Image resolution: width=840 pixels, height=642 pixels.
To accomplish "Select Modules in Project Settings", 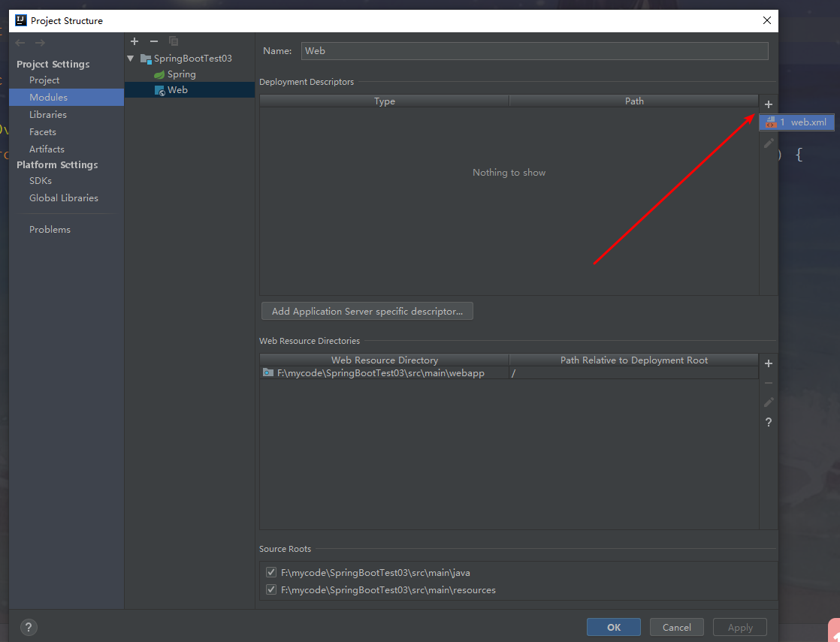I will (66, 97).
